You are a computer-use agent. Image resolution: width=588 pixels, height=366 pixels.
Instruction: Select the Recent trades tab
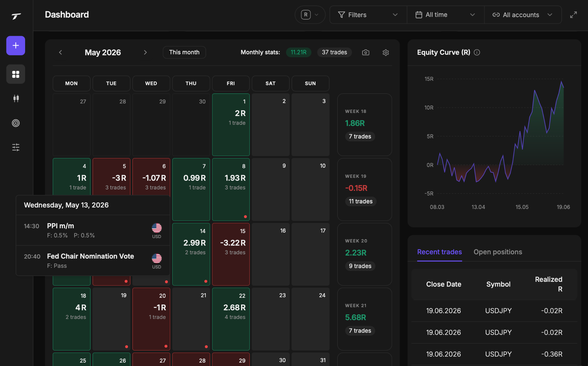tap(439, 252)
